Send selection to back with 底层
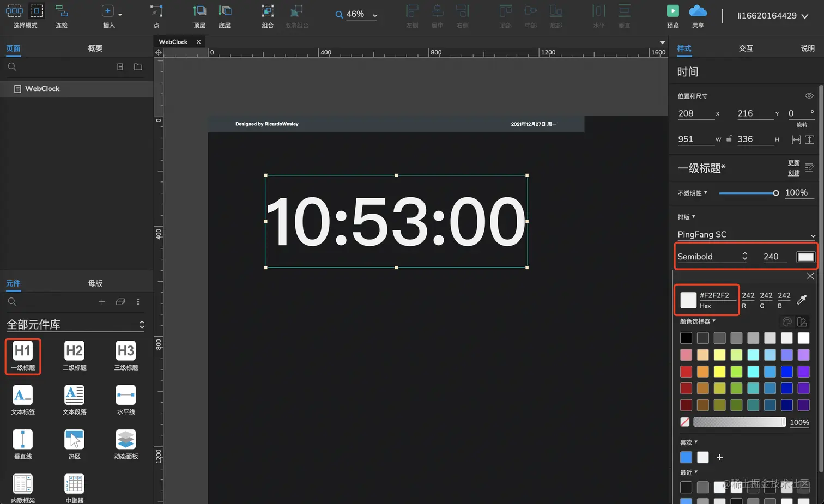This screenshot has height=504, width=824. (x=225, y=11)
